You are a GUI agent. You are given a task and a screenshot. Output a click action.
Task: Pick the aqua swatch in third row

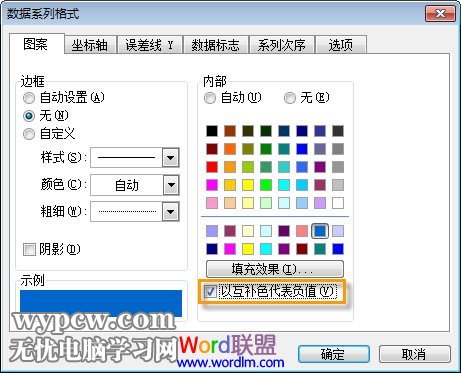coord(284,167)
